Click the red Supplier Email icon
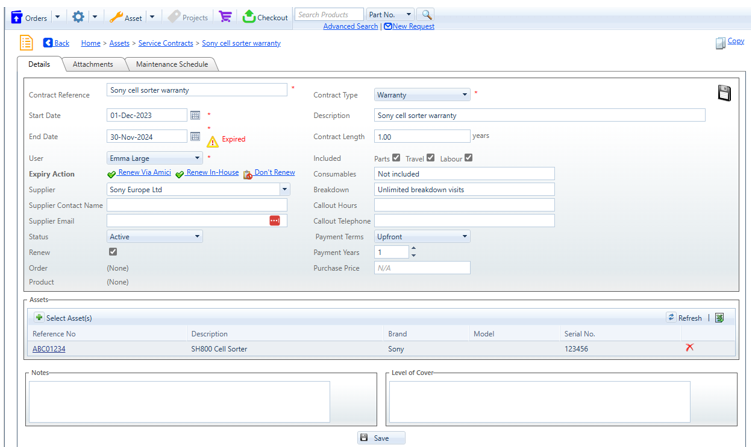The image size is (751, 447). click(x=274, y=220)
